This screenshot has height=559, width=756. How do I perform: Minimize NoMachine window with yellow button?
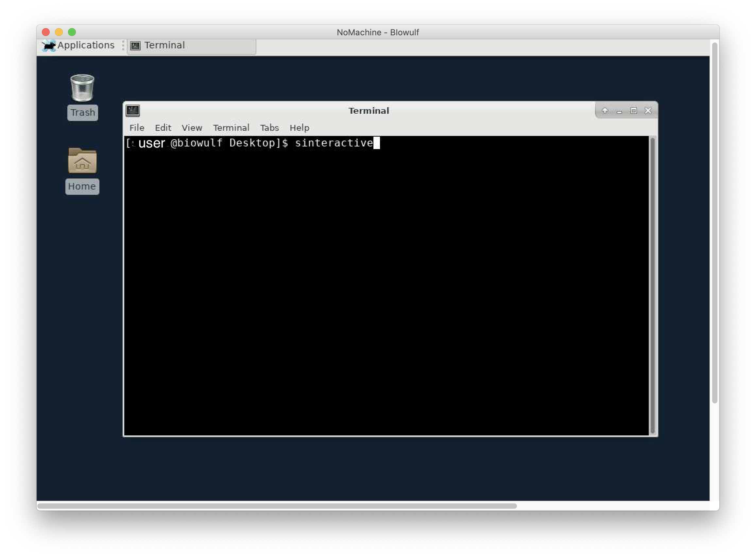[x=59, y=32]
